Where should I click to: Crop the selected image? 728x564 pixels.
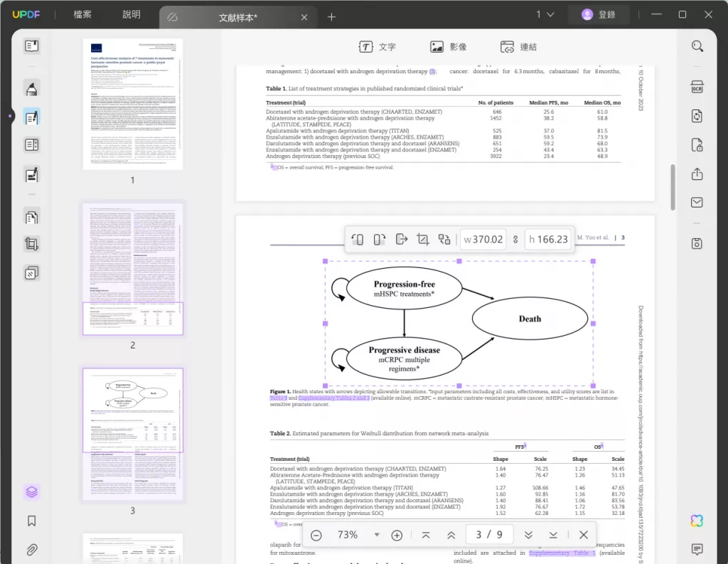pos(422,239)
